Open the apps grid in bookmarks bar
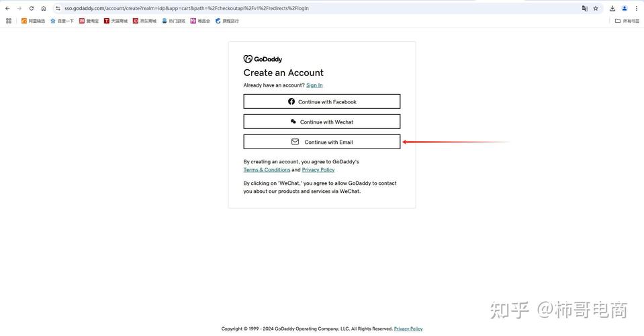 point(9,21)
